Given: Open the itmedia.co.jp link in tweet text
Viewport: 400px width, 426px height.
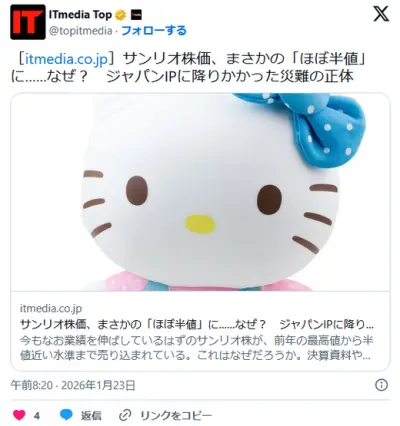Looking at the screenshot, I should (67, 59).
